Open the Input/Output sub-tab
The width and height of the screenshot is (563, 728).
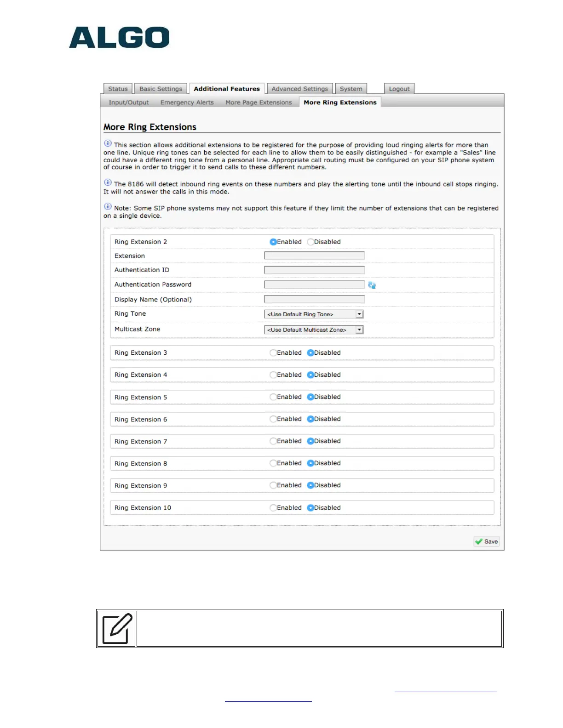click(x=129, y=102)
